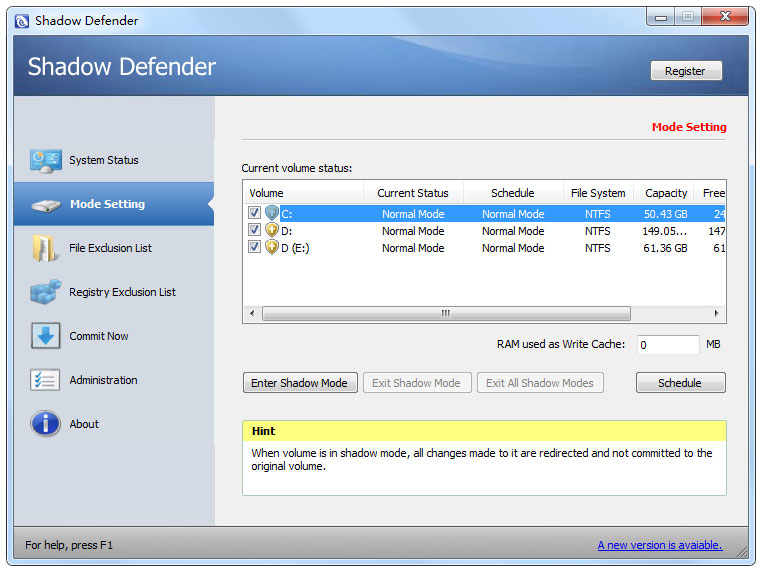Viewport: 761px width, 573px height.
Task: Click the About info icon
Action: coord(45,424)
